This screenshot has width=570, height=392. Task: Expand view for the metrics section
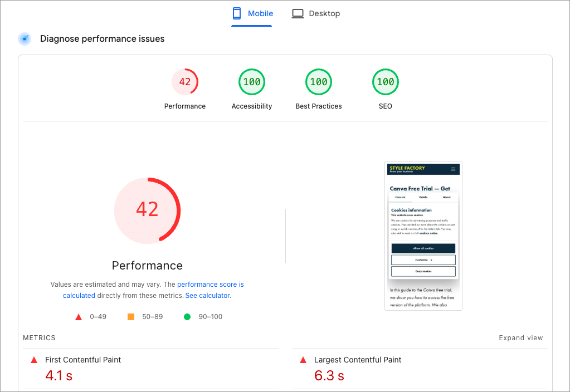click(520, 337)
